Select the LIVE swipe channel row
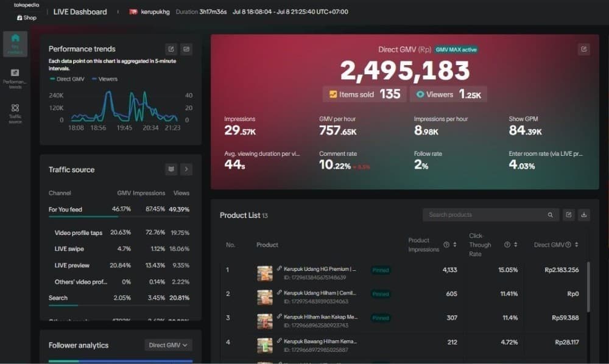Viewport: 609px width, 364px height. tap(119, 249)
